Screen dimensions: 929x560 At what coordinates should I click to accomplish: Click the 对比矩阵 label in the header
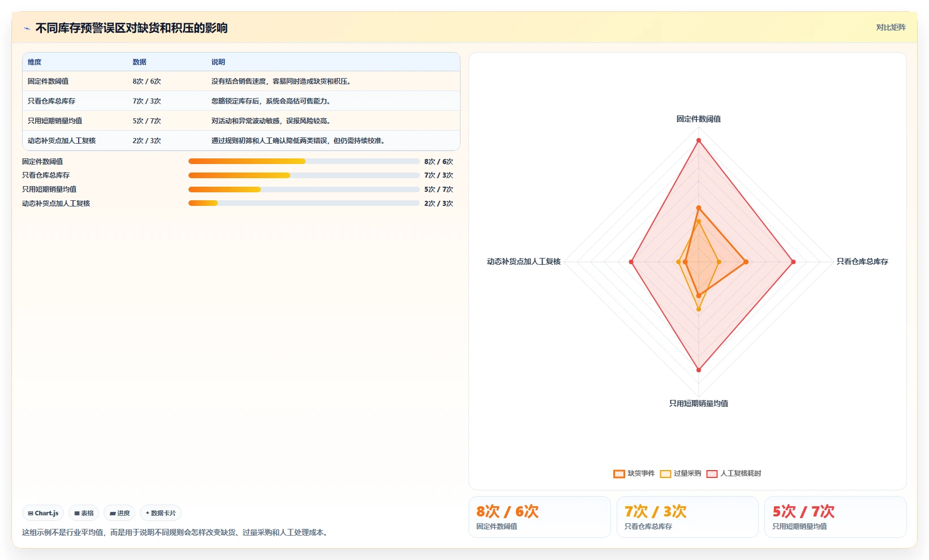click(x=891, y=27)
